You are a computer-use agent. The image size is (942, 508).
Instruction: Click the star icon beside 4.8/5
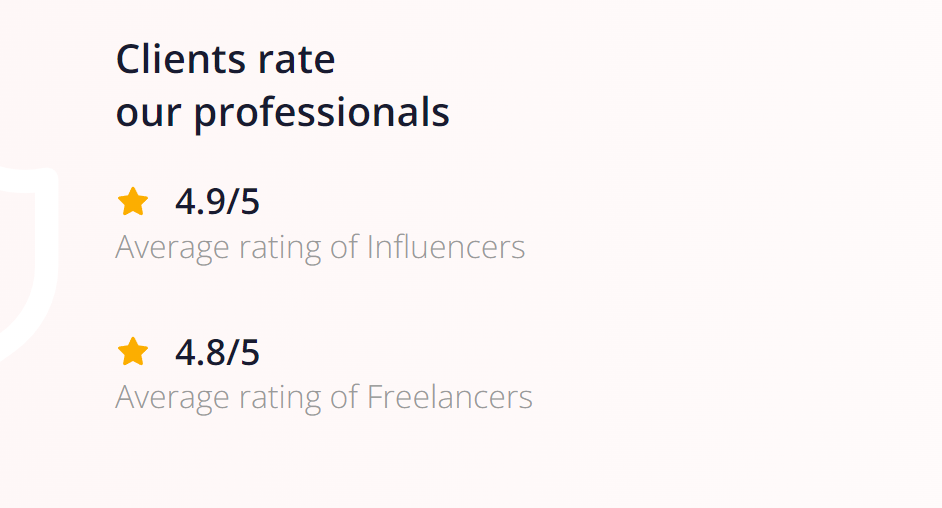133,352
